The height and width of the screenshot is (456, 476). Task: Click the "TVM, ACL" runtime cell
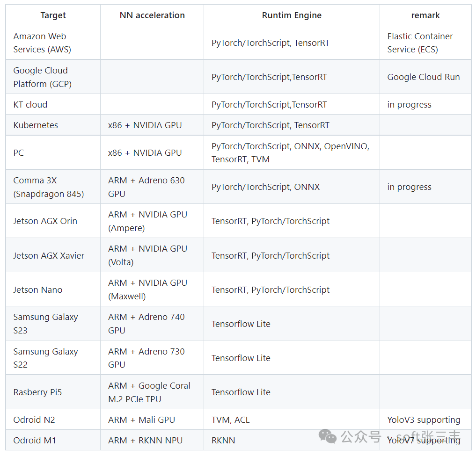[x=292, y=420]
